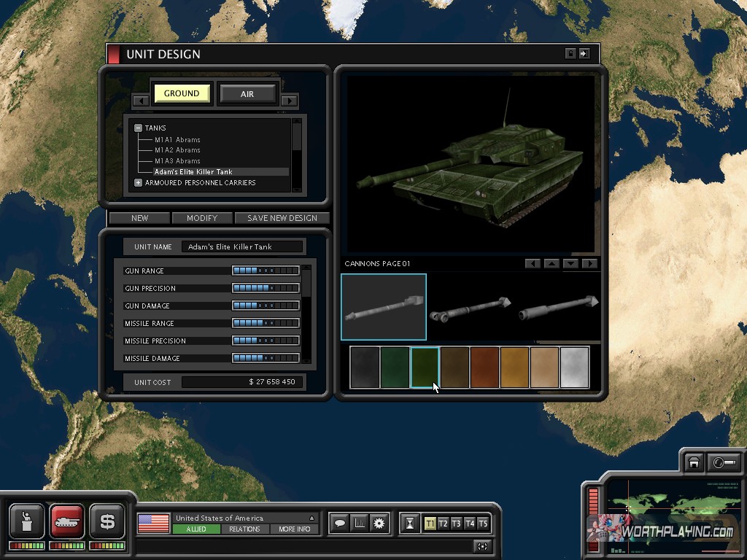Viewport: 747px width, 560px height.
Task: Collapse the TANKS tree category
Action: (x=138, y=128)
